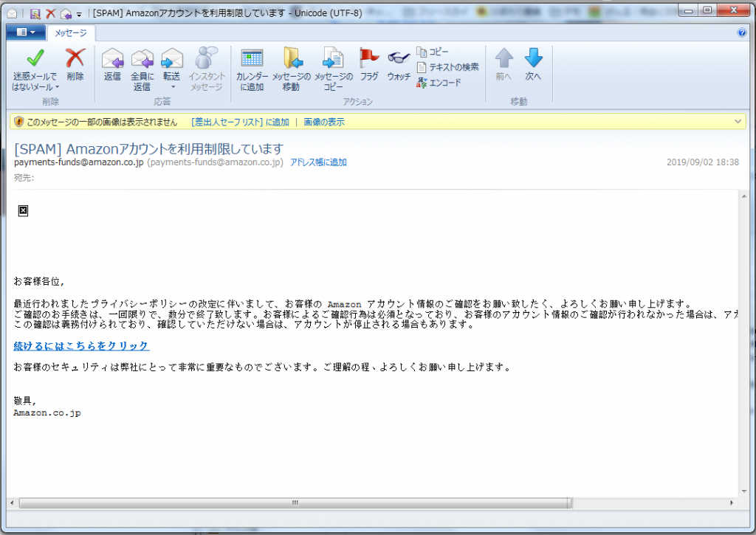Select the メッセージ ribbon tab
The height and width of the screenshot is (535, 756).
click(x=71, y=32)
